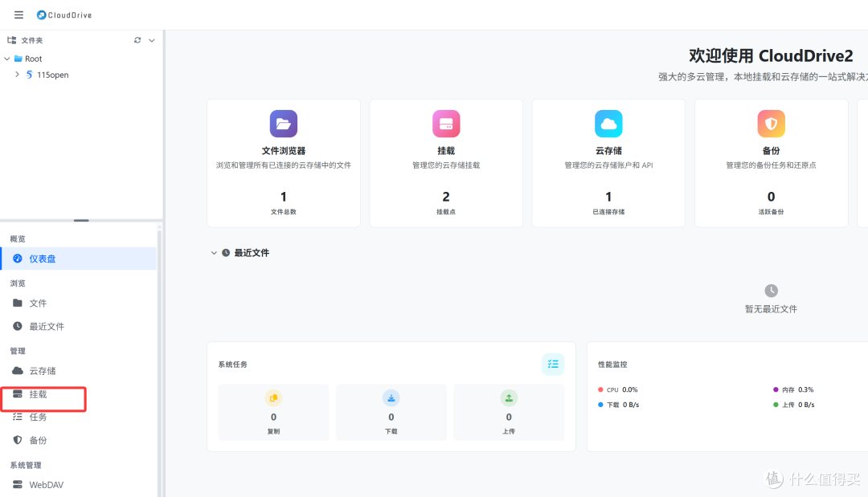Click the CloudDrive logo
The height and width of the screenshot is (497, 868).
[64, 15]
